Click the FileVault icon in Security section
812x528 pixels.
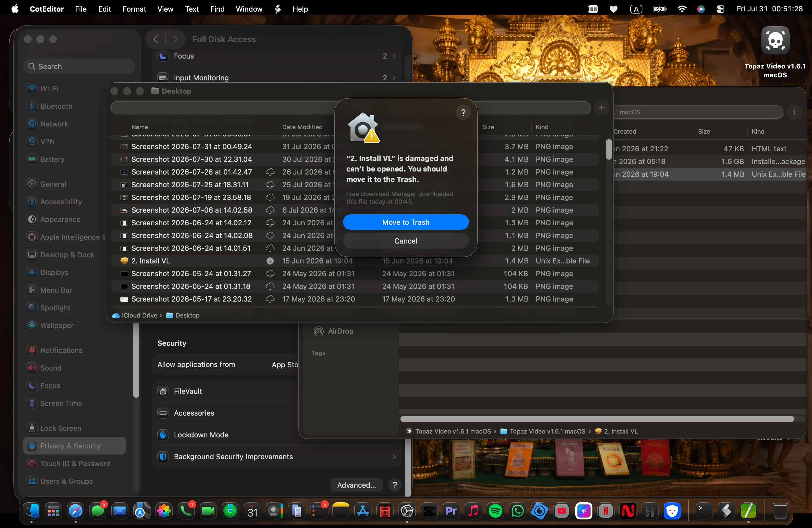[163, 391]
